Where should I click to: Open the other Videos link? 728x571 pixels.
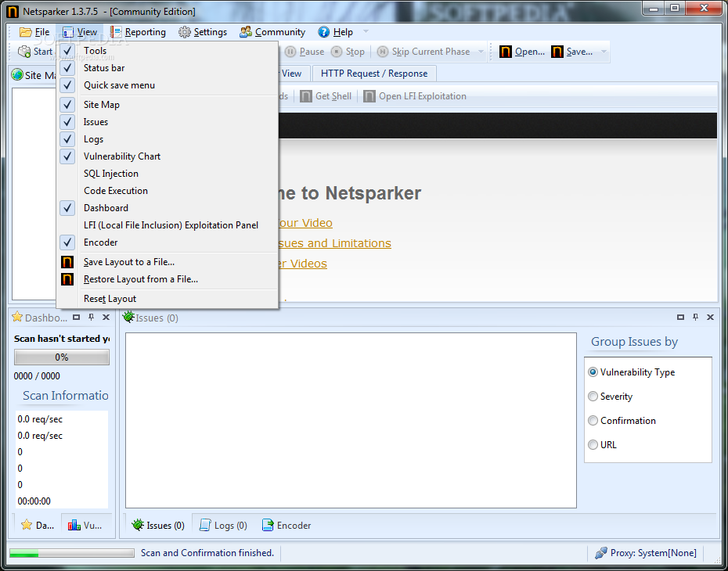302,264
